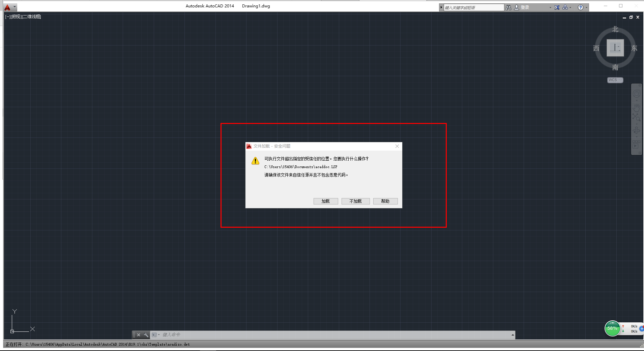Minimize the drawing window inside AutoCAD
The width and height of the screenshot is (644, 351).
tap(624, 17)
